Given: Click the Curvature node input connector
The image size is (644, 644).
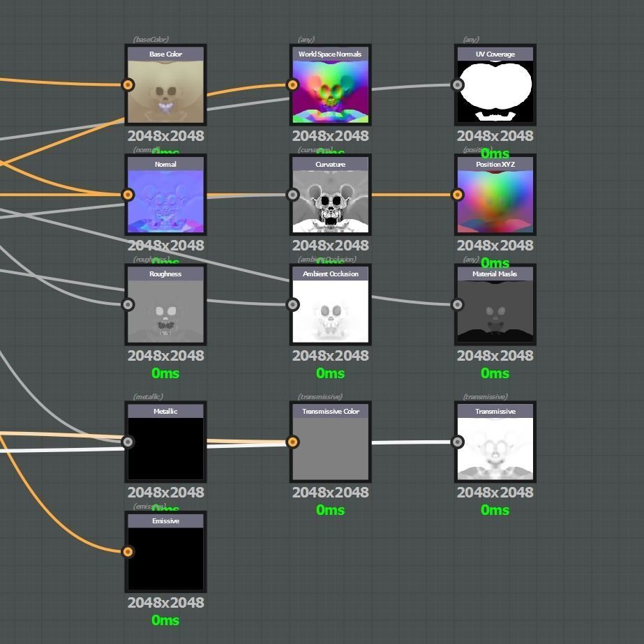Looking at the screenshot, I should [x=292, y=195].
